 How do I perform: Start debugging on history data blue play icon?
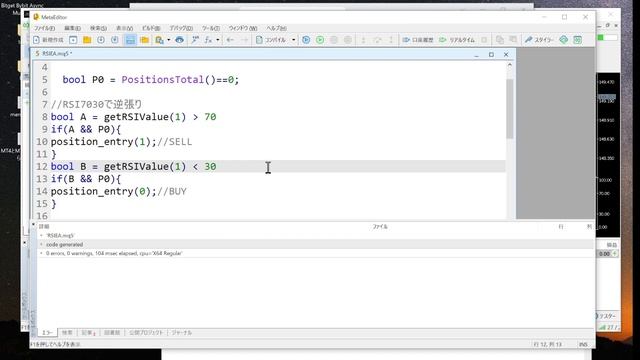[306, 40]
